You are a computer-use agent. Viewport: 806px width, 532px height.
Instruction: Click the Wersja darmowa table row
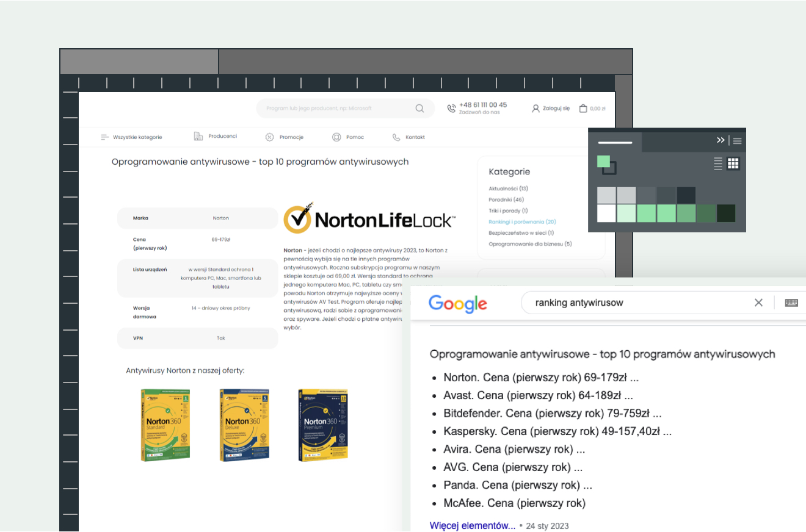point(197,312)
